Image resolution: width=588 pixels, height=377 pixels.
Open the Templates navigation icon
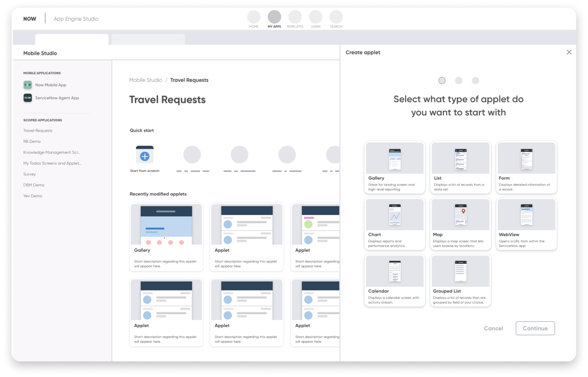295,17
